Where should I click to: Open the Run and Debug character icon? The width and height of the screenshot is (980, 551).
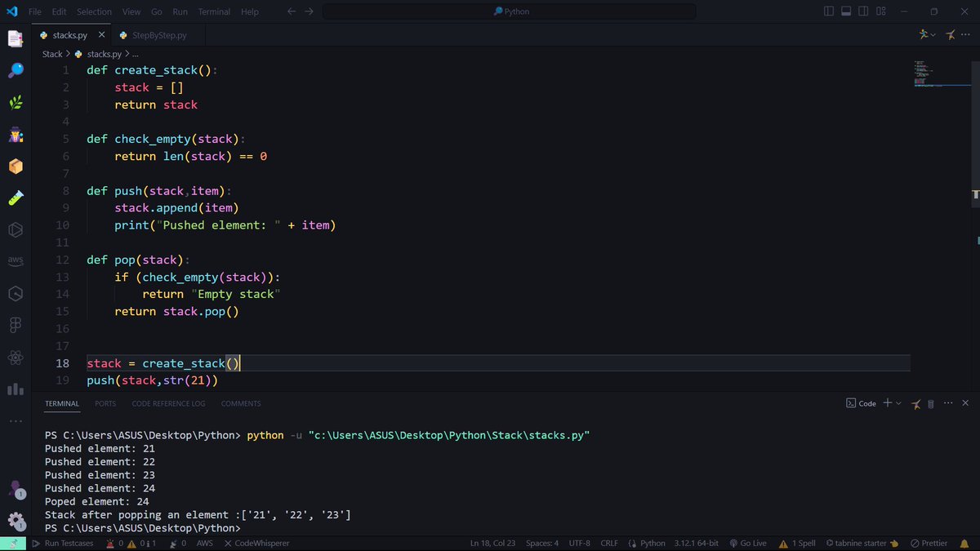(16, 135)
